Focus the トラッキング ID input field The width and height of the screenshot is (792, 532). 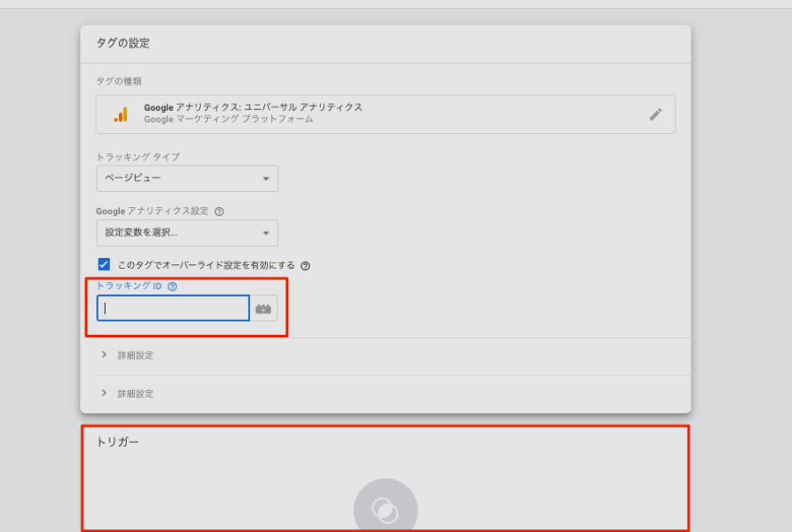174,308
